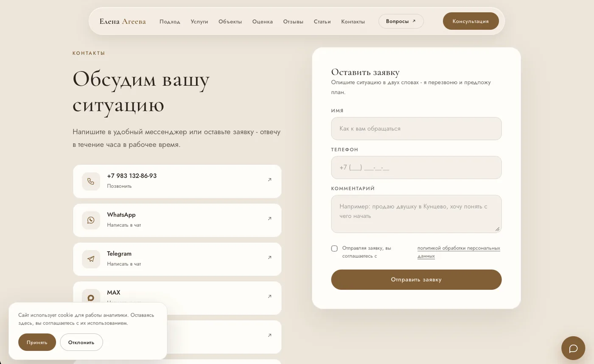594x364 pixels.
Task: Click Telegram contact card title
Action: (x=119, y=254)
